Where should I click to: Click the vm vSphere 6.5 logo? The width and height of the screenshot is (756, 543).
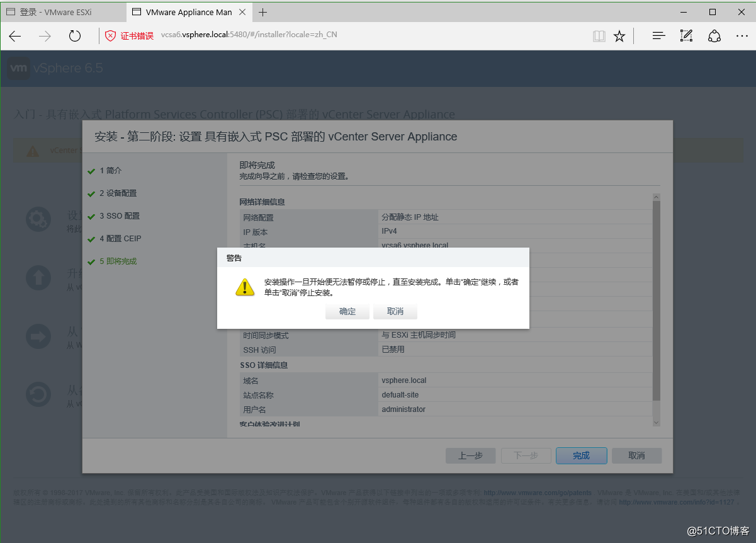pyautogui.click(x=55, y=68)
